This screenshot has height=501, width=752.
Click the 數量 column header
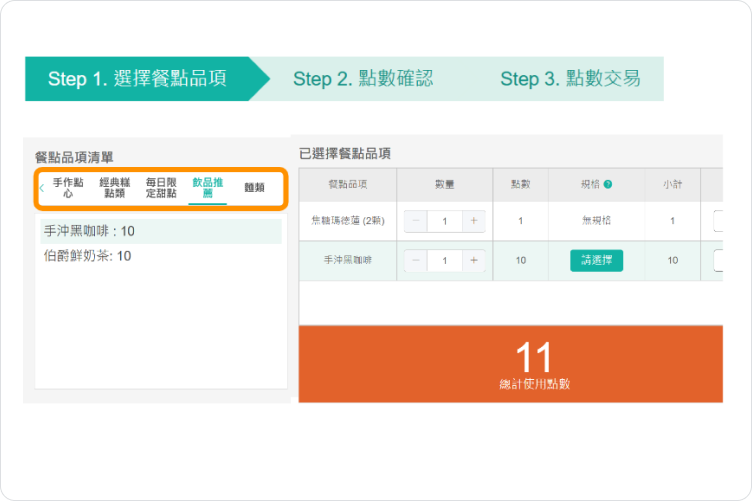[x=445, y=185]
